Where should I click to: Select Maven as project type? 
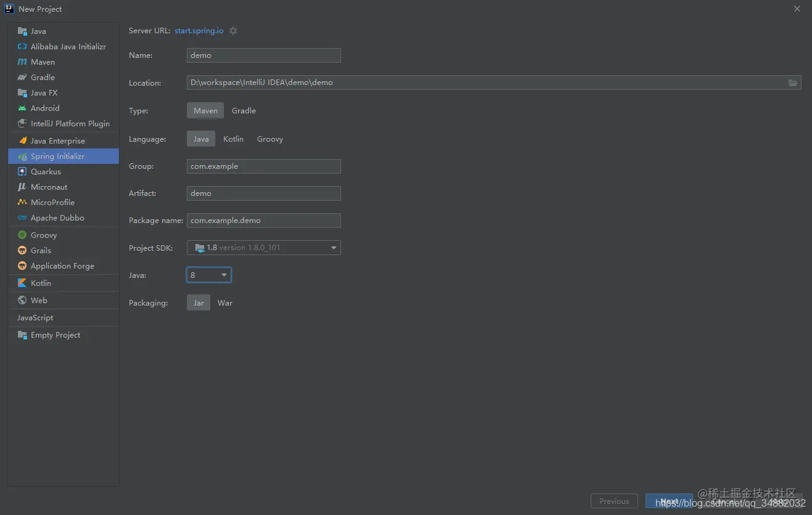pyautogui.click(x=205, y=111)
